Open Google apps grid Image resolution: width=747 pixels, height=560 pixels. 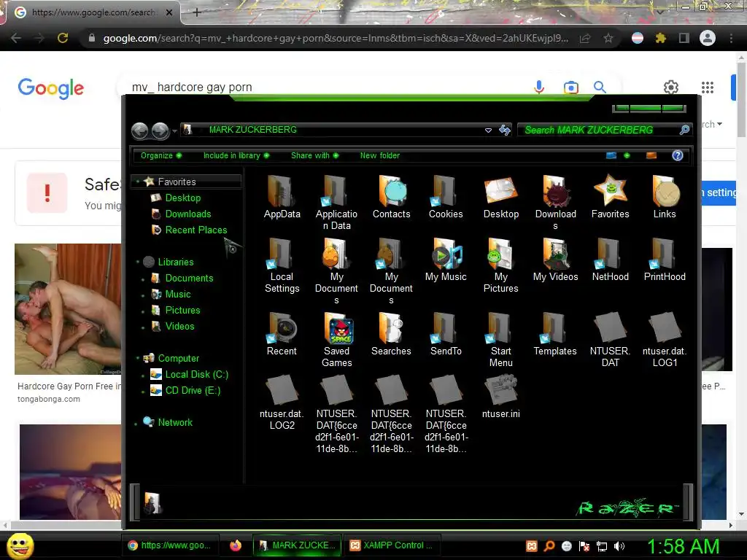pyautogui.click(x=708, y=87)
